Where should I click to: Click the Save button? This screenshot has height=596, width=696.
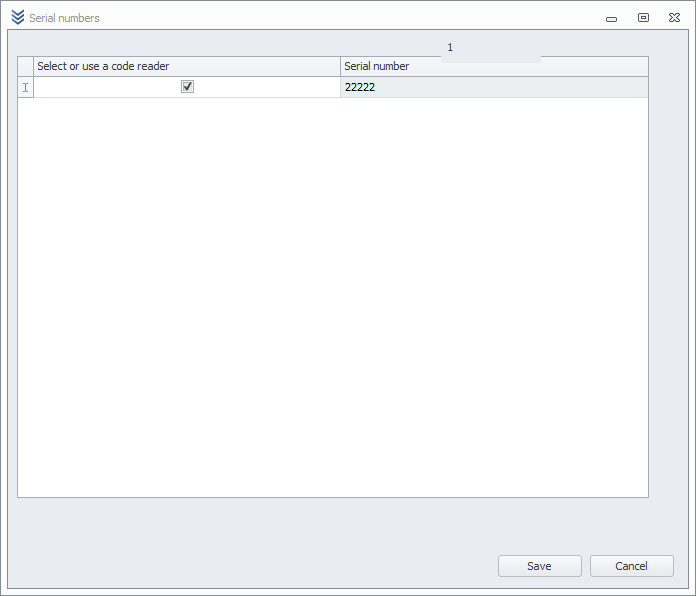pyautogui.click(x=539, y=566)
